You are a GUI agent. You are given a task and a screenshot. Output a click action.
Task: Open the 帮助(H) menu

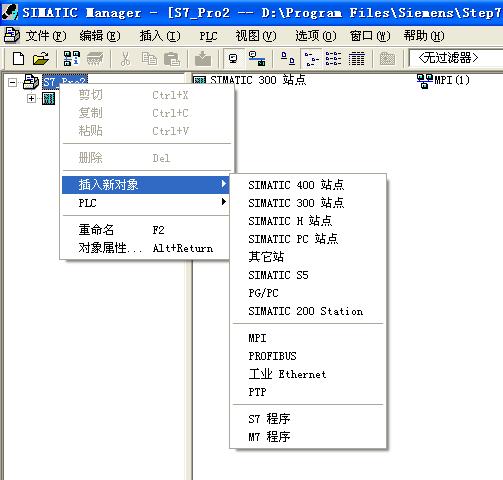point(424,36)
